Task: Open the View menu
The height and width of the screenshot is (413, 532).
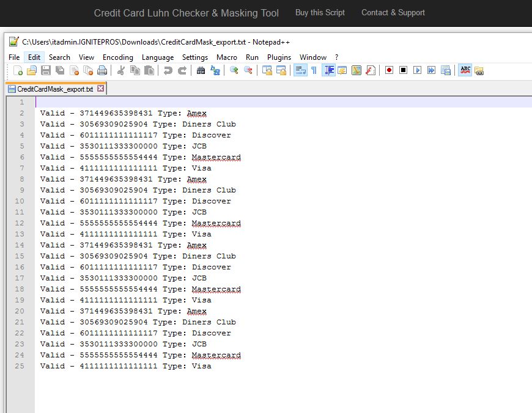Action: pos(86,57)
